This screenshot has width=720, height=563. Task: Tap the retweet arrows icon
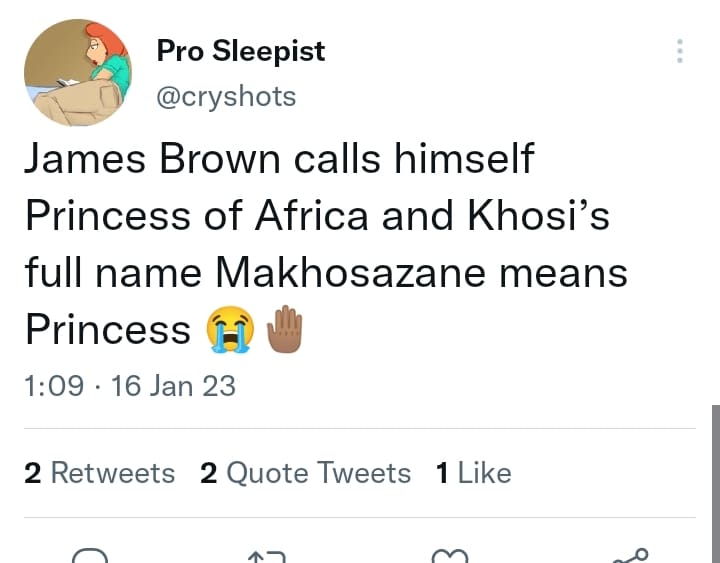pos(266,557)
